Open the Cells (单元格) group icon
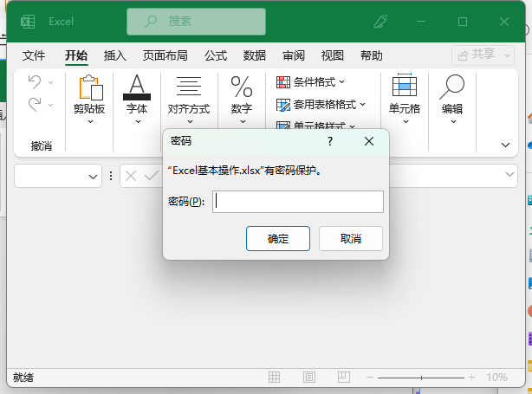The image size is (532, 394). 405,85
